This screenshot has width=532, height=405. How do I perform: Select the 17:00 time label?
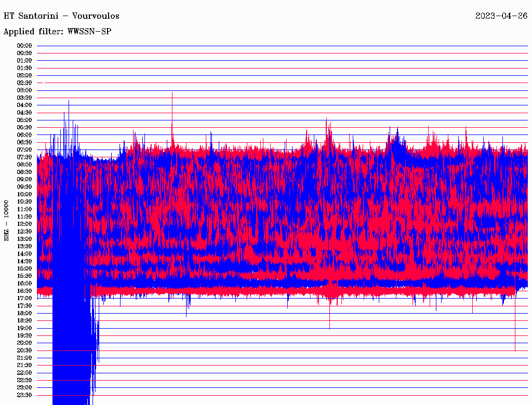coord(24,298)
